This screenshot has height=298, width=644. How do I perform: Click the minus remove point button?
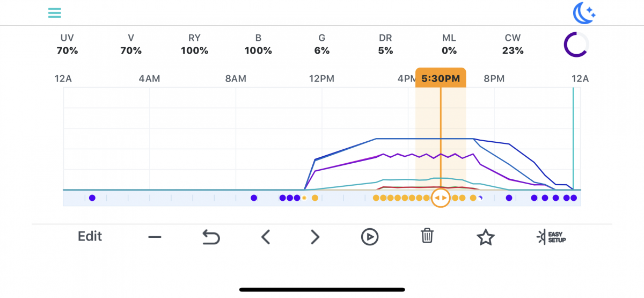click(155, 237)
